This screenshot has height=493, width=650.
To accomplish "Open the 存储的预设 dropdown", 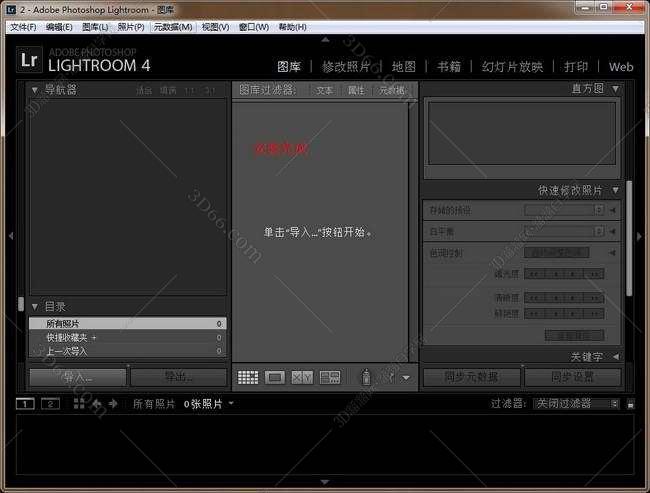I will pos(564,210).
